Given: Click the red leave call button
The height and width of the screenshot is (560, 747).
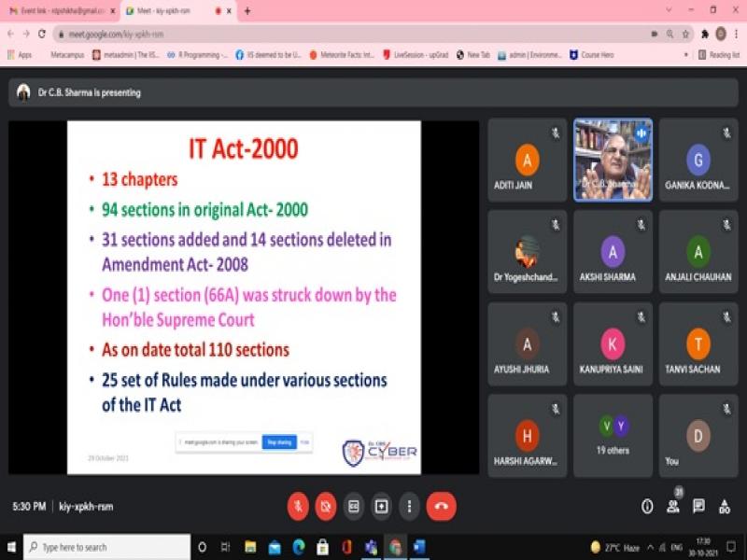Looking at the screenshot, I should tap(441, 506).
